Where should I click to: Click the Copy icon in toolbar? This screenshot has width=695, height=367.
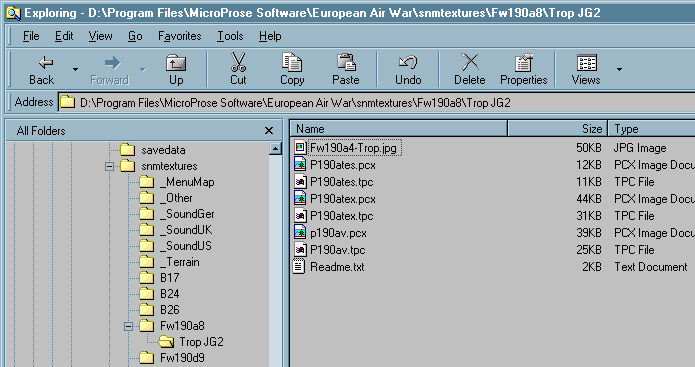point(292,62)
